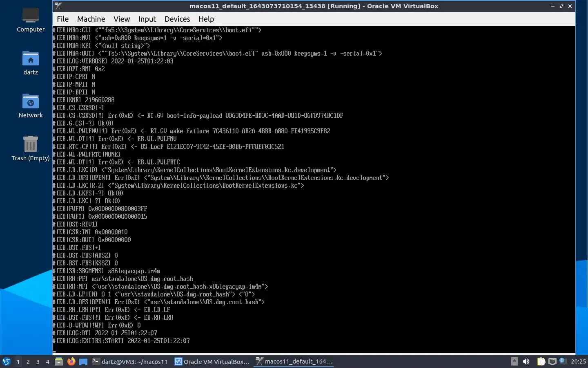Open the update notifier tray icon
This screenshot has height=368, width=588.
(562, 361)
